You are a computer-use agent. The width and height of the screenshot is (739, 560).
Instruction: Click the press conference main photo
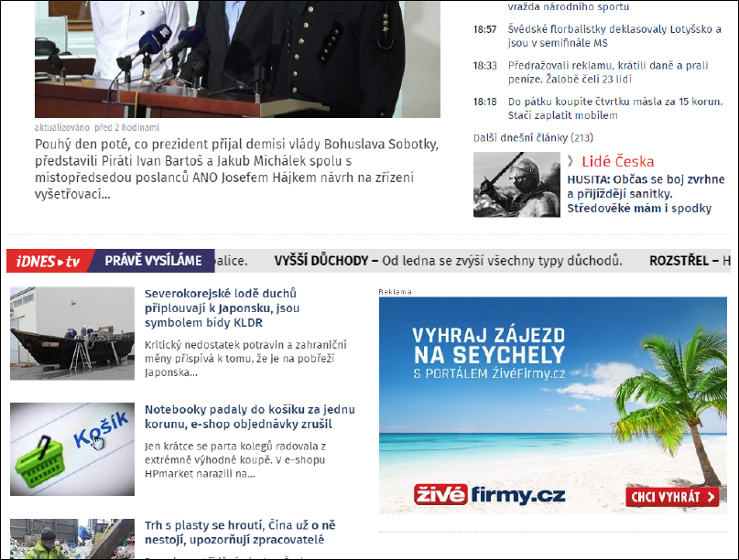pos(237,59)
